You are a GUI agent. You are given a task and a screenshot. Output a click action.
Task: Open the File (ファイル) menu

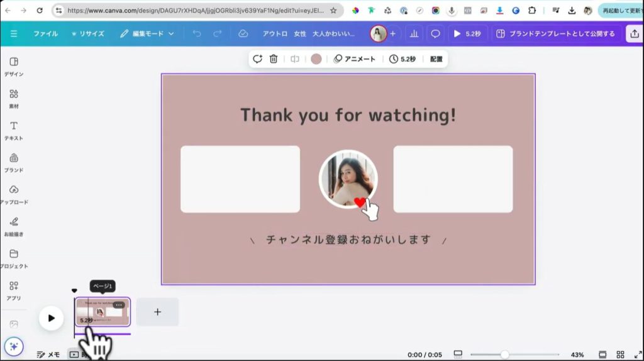coord(45,34)
